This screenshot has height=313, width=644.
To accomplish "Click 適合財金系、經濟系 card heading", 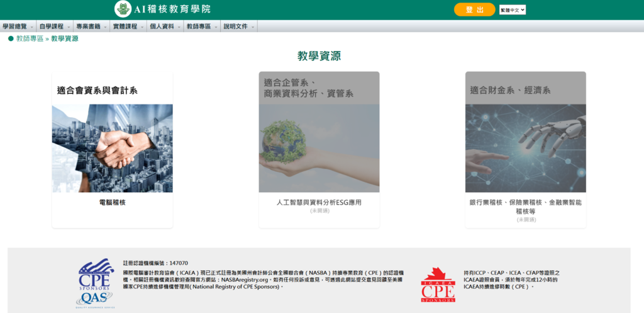I will pyautogui.click(x=510, y=91).
